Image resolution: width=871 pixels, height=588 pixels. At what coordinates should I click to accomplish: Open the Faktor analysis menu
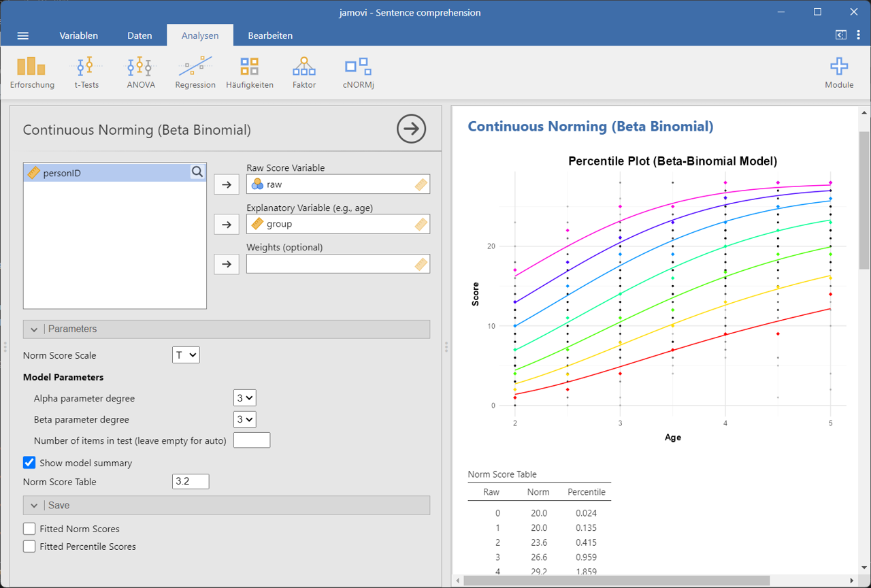coord(304,73)
